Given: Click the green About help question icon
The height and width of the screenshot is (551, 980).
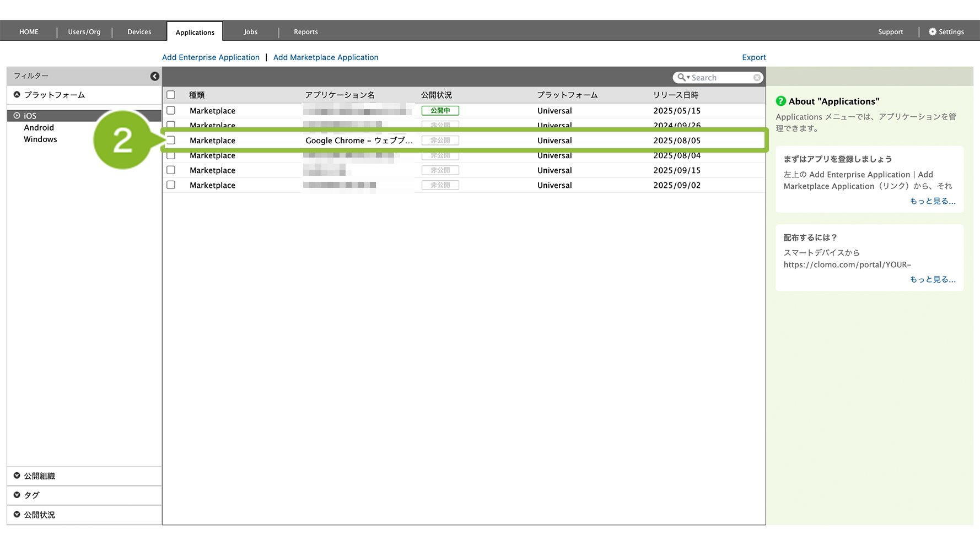Looking at the screenshot, I should pyautogui.click(x=780, y=101).
